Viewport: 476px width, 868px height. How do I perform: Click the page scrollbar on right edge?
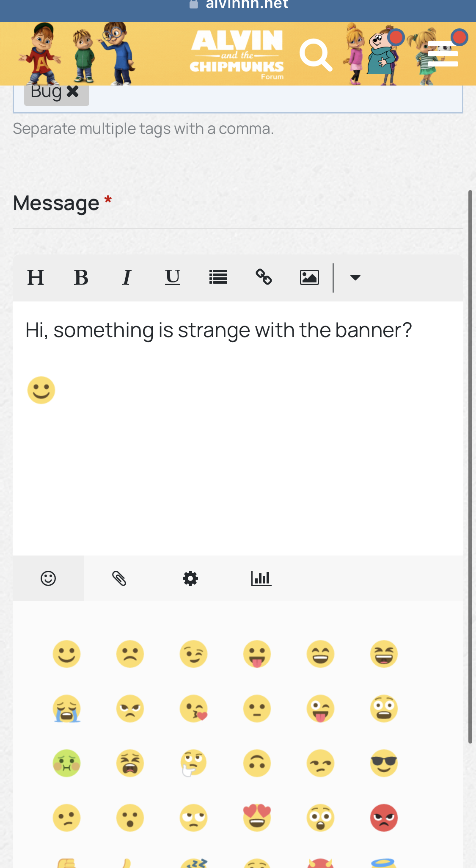pos(470,466)
